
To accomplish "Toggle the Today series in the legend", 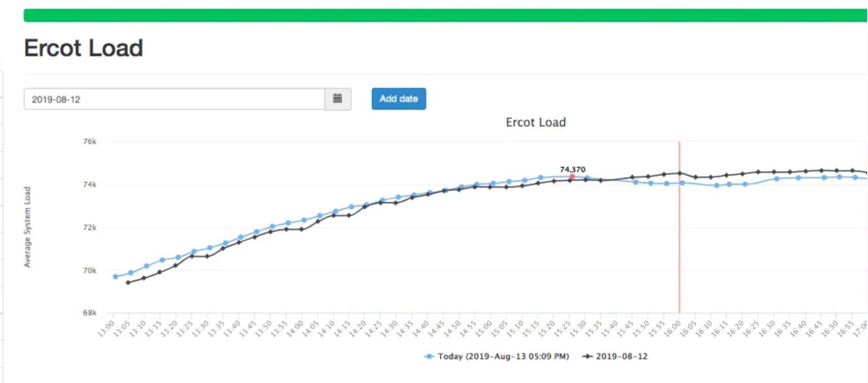I will [496, 356].
